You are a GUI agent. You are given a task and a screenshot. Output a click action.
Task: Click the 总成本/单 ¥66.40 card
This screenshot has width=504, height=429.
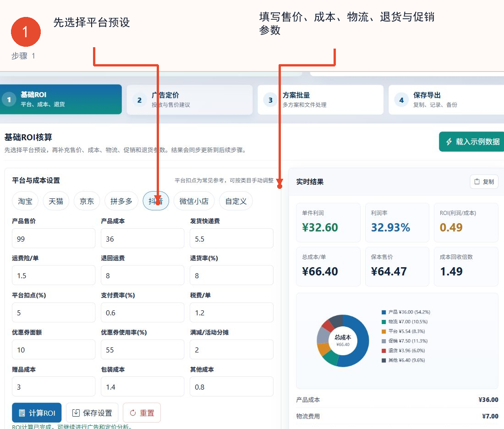click(x=328, y=267)
